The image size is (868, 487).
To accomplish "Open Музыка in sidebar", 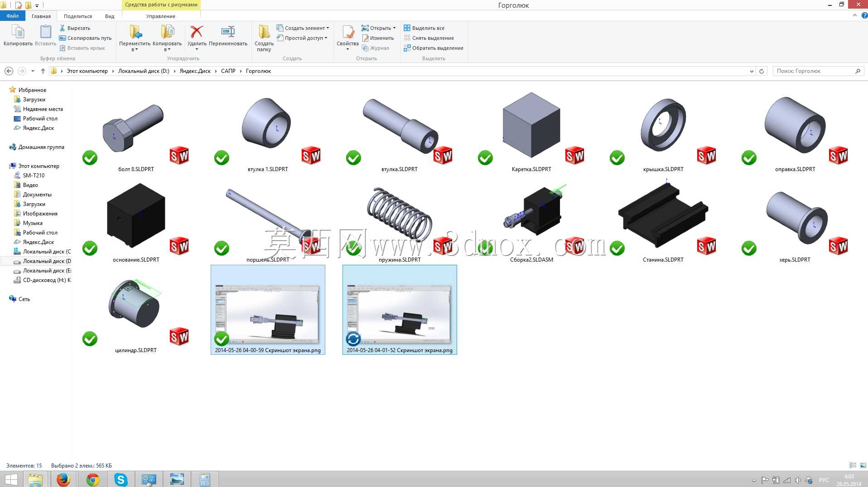I will tap(33, 223).
